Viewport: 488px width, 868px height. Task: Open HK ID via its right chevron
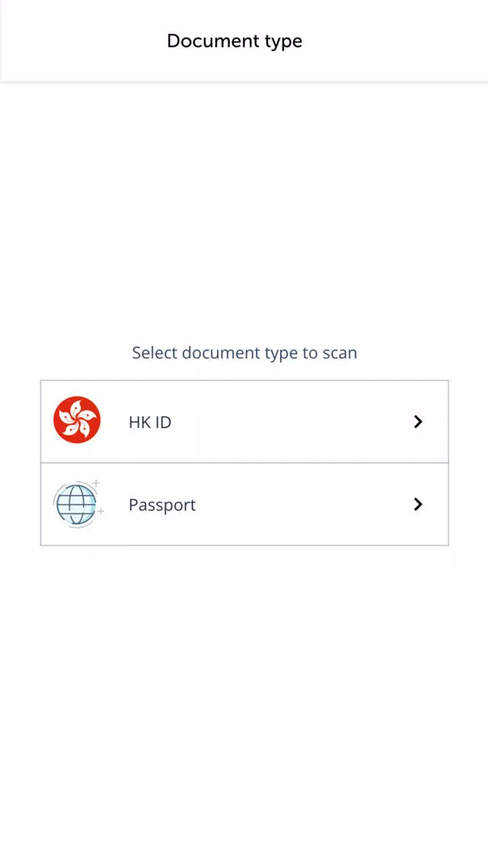[x=419, y=422]
